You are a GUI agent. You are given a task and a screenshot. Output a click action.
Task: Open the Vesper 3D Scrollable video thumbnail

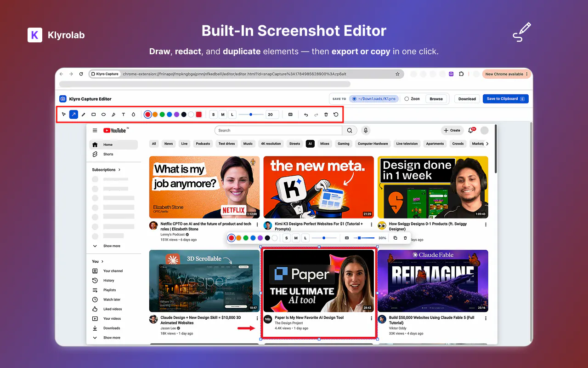(204, 281)
